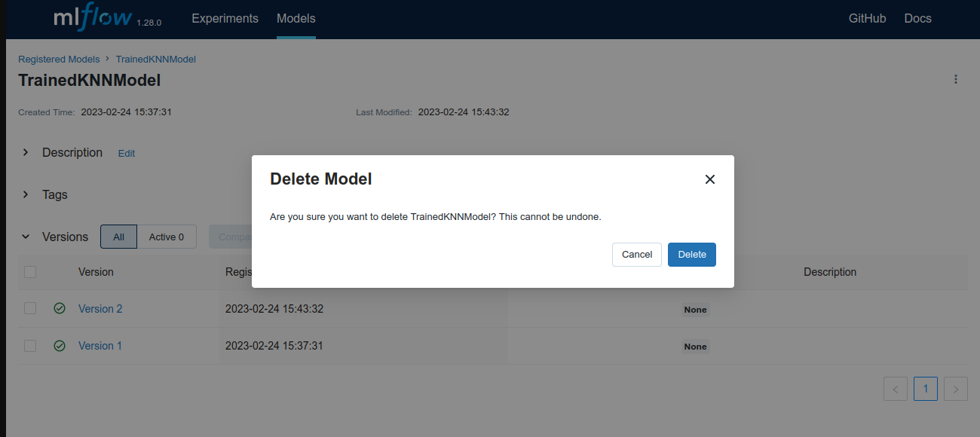Switch to the Experiments tab
Screen dimensions: 980x437
pyautogui.click(x=225, y=18)
